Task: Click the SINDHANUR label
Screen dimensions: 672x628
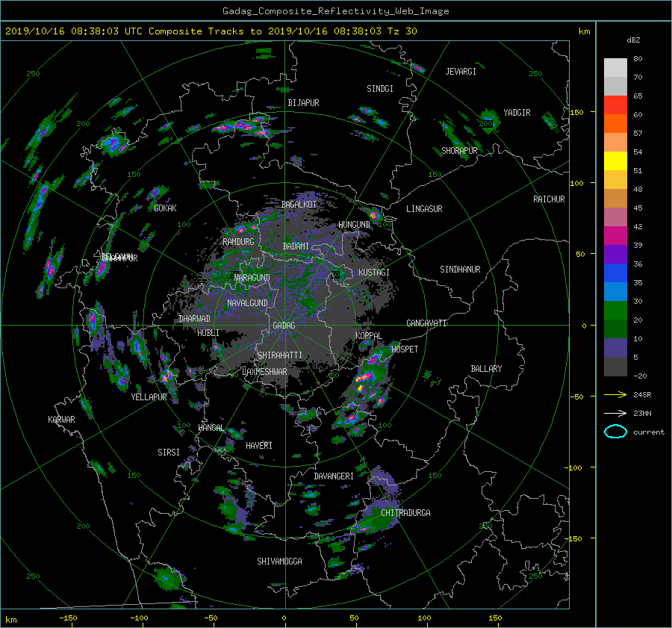Action: tap(460, 270)
